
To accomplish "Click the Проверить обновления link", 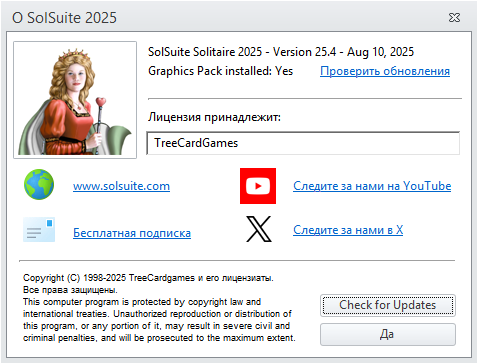I will click(385, 71).
